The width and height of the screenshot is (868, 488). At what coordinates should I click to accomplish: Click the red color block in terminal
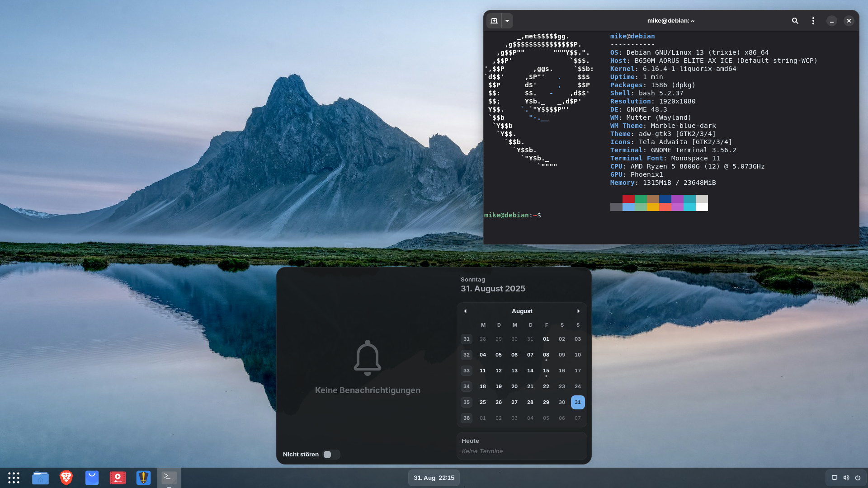[628, 199]
